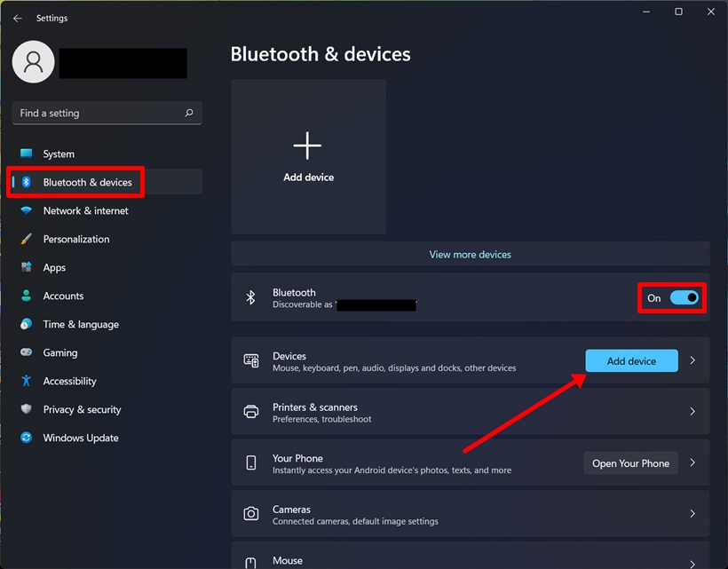Expand the Printers & scanners chevron
This screenshot has height=569, width=728.
[x=692, y=412]
